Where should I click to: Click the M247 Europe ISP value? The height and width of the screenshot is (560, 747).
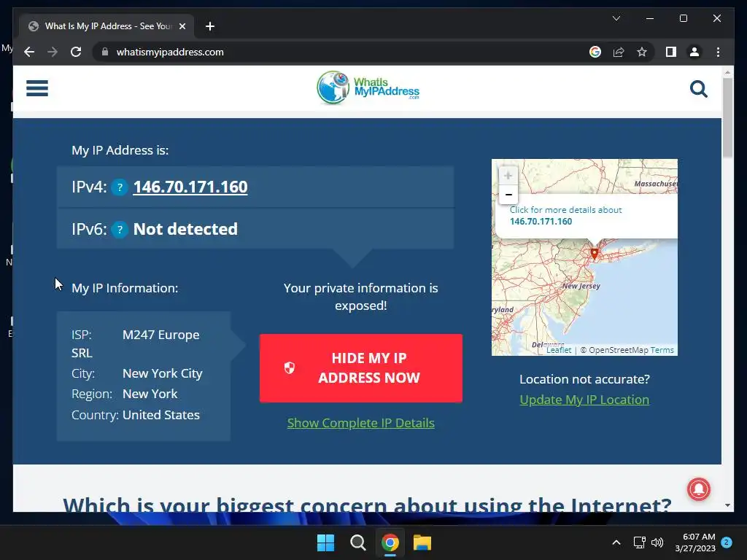pyautogui.click(x=161, y=335)
